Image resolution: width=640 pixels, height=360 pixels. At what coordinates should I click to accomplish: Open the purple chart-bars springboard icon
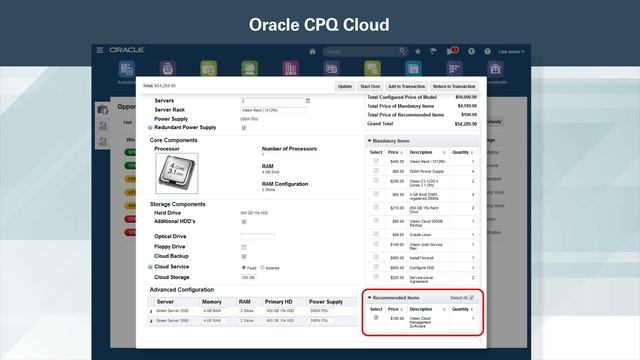(x=454, y=69)
